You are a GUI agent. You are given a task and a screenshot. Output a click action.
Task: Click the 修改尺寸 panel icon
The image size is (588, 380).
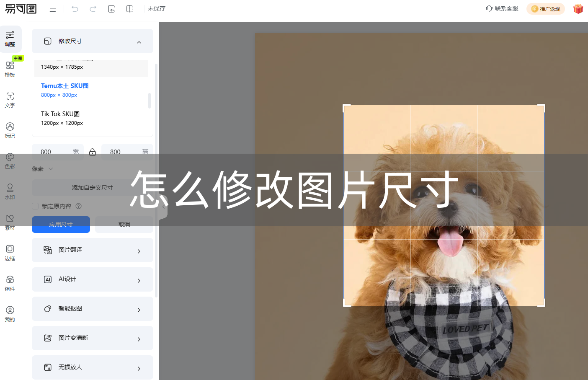(x=48, y=41)
